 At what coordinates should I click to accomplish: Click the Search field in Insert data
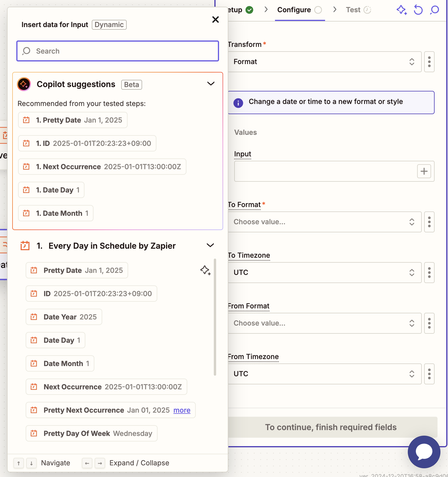coord(118,51)
